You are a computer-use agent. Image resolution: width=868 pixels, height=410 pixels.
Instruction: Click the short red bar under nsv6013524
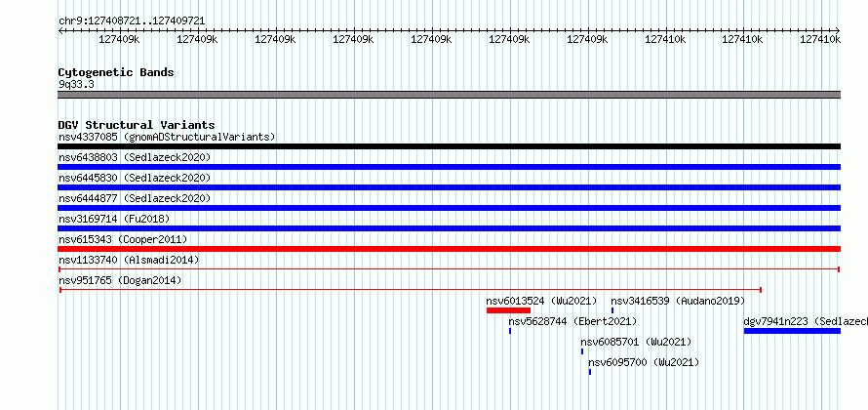(508, 310)
